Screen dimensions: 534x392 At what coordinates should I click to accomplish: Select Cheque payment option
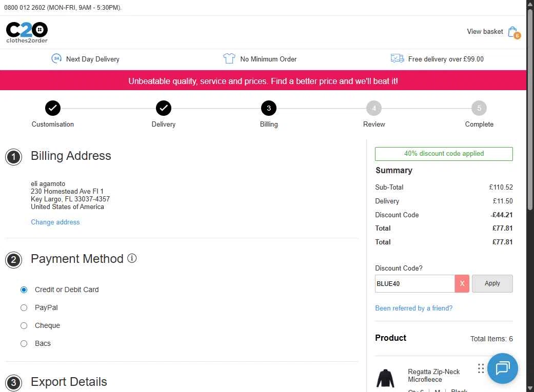[24, 326]
